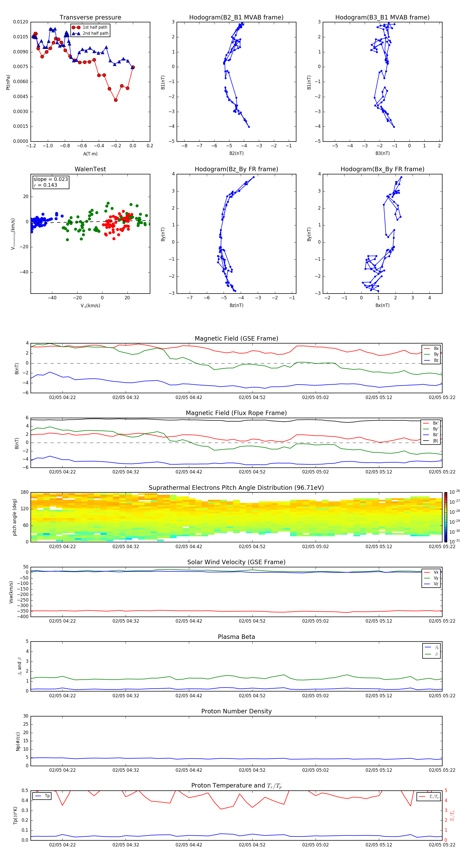Click the 'B2(nT)' x-axis label
473x868 pixels.
click(236, 153)
